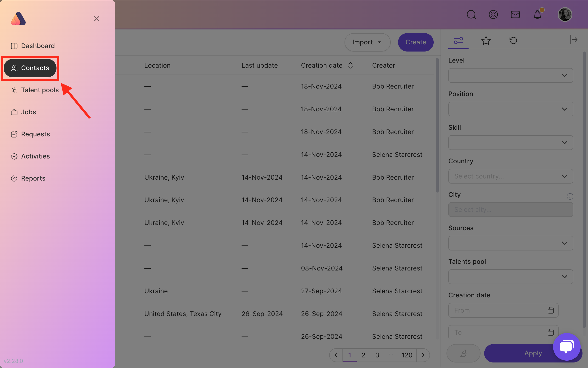Close the sidebar navigation menu
The height and width of the screenshot is (368, 588).
coord(97,19)
